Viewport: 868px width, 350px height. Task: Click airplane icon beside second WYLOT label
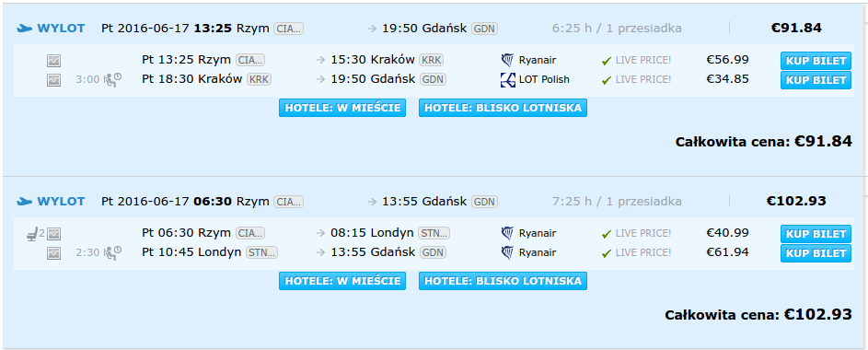click(x=25, y=201)
